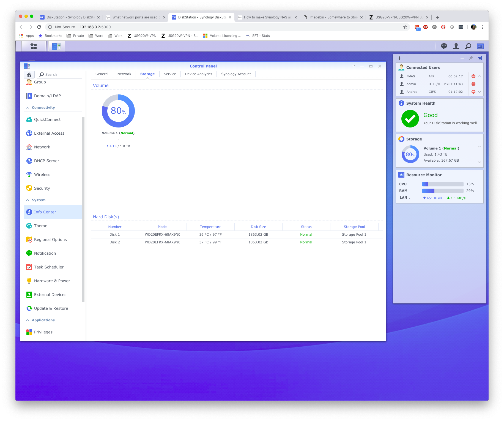Click the Disk Size column header
Viewport: 504px width, 421px height.
258,227
